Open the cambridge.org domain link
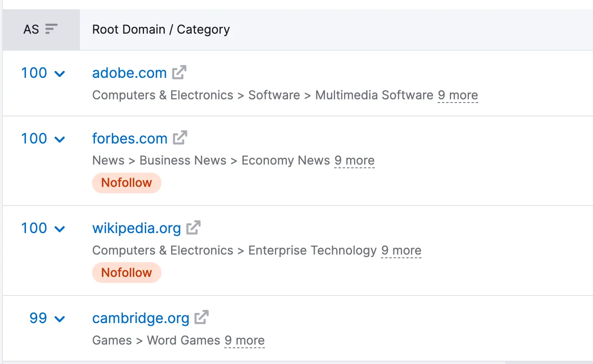 [141, 318]
